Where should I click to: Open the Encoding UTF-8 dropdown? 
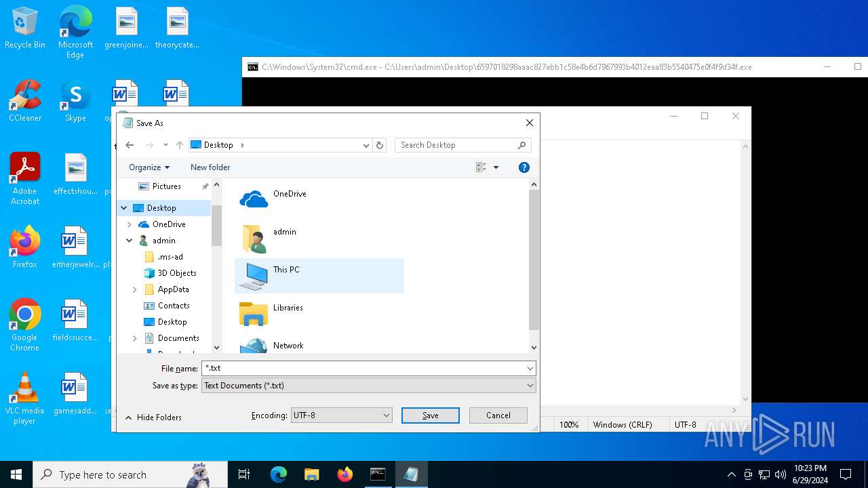(x=342, y=415)
